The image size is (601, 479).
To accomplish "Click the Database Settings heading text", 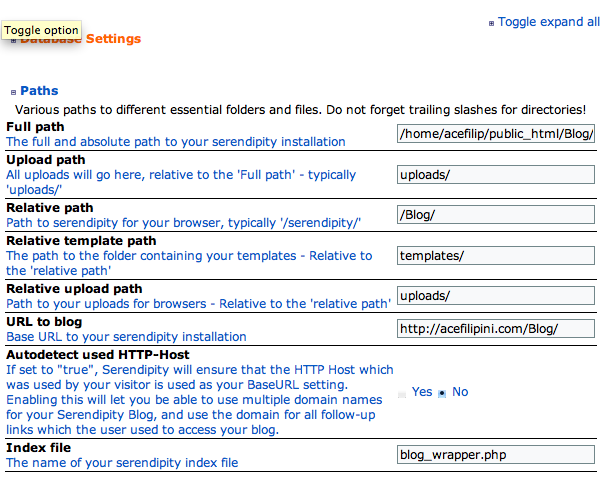I will coord(100,39).
